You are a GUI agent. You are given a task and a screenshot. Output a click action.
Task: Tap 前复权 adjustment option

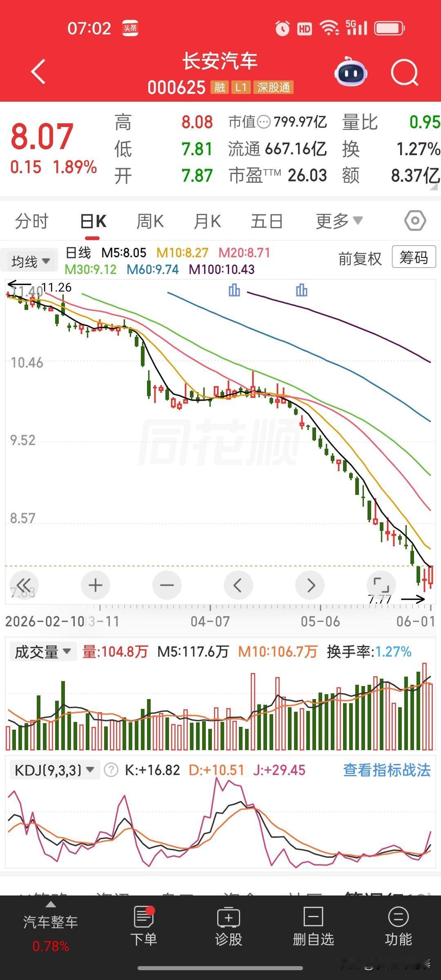360,258
